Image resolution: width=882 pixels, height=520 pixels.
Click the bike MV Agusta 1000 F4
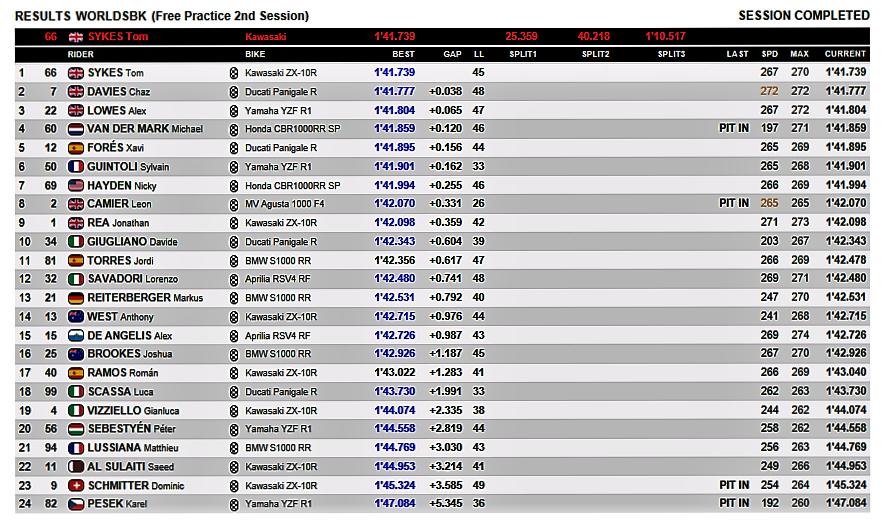click(x=285, y=204)
